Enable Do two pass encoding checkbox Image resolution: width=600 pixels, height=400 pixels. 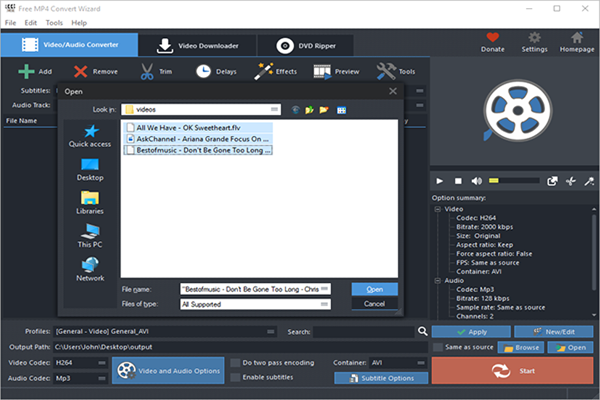pos(235,362)
